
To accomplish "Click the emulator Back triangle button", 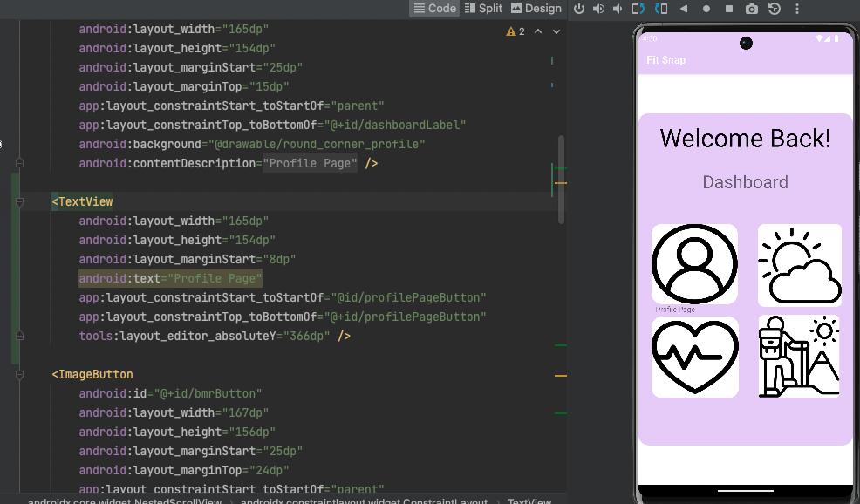I will [x=684, y=9].
